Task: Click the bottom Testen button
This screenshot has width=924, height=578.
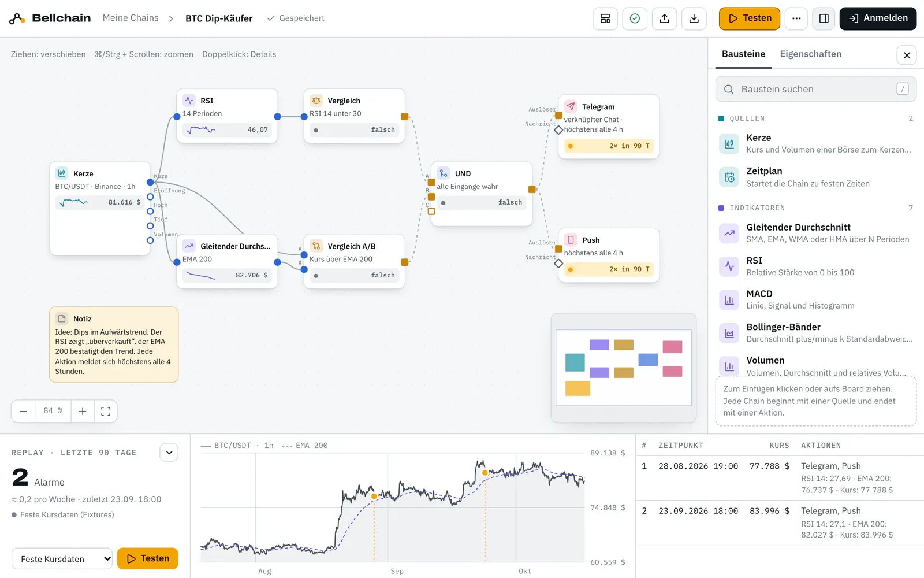Action: pos(147,558)
